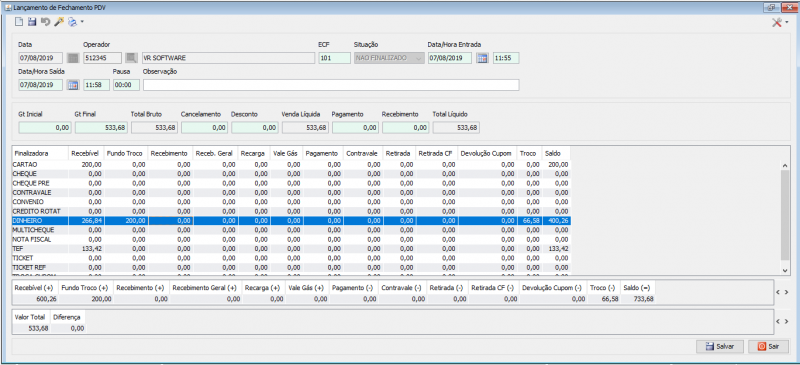The image size is (800, 365).
Task: Click right arrow of the Recebível totals panel
Action: click(x=786, y=292)
